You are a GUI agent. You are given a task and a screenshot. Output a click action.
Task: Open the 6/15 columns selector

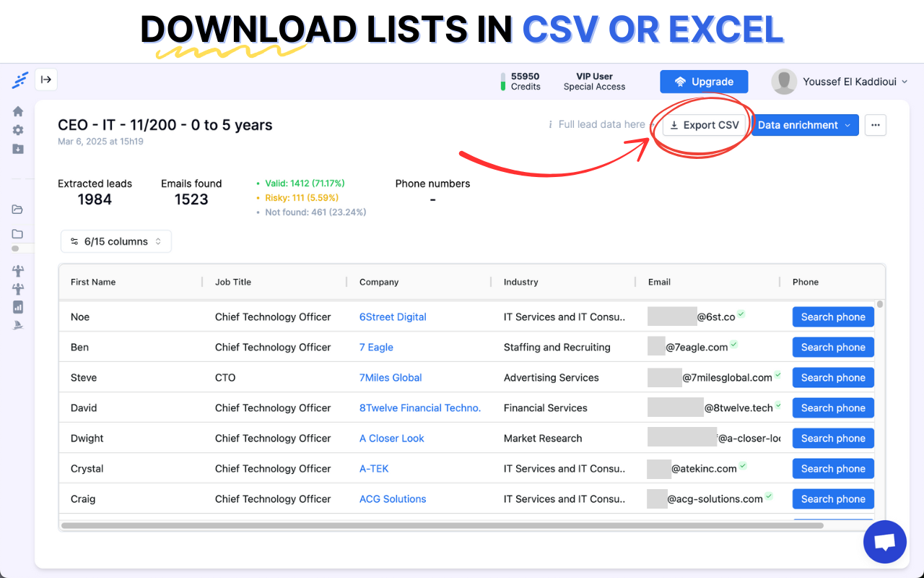point(115,241)
